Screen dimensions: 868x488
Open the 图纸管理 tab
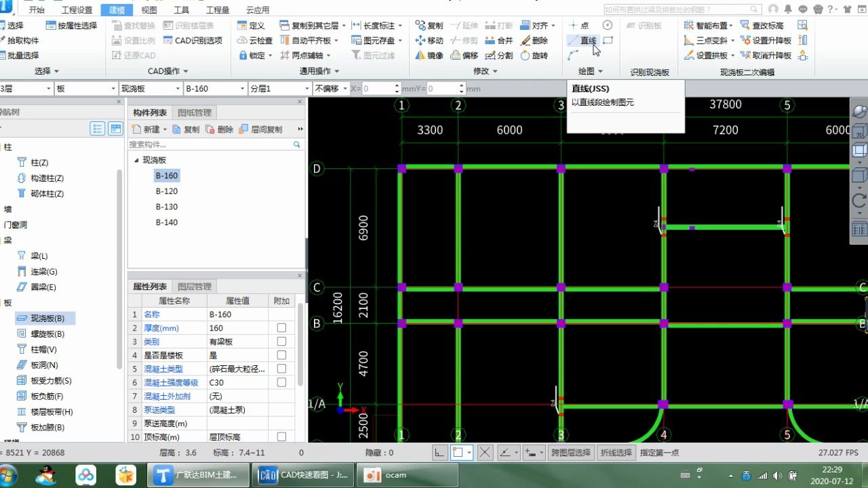tap(195, 113)
